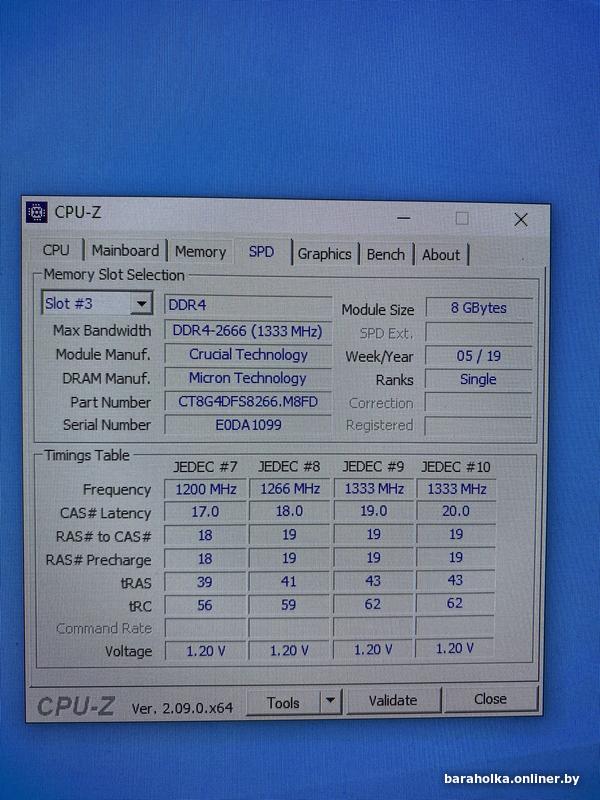
Task: Select the SPD tab
Action: point(261,252)
